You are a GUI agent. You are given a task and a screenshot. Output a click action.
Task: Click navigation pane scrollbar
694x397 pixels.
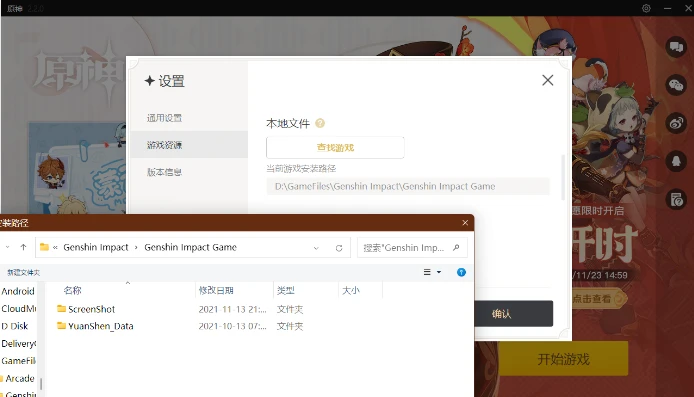coord(41,383)
